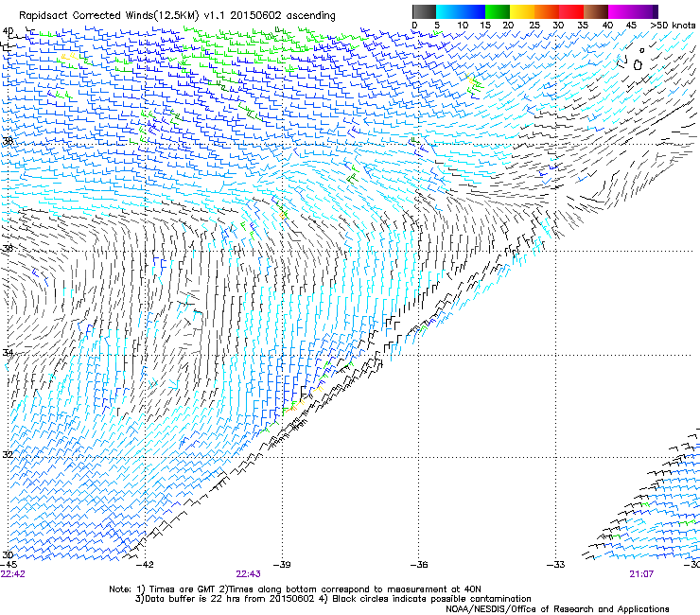This screenshot has height=615, width=700.
Task: Click the '40' legend scale label
Action: point(607,26)
